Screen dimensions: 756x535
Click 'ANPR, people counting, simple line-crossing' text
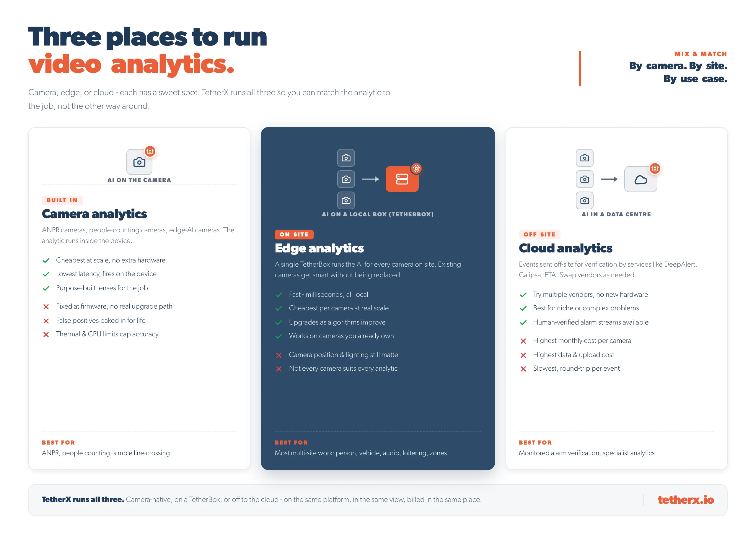tap(106, 453)
